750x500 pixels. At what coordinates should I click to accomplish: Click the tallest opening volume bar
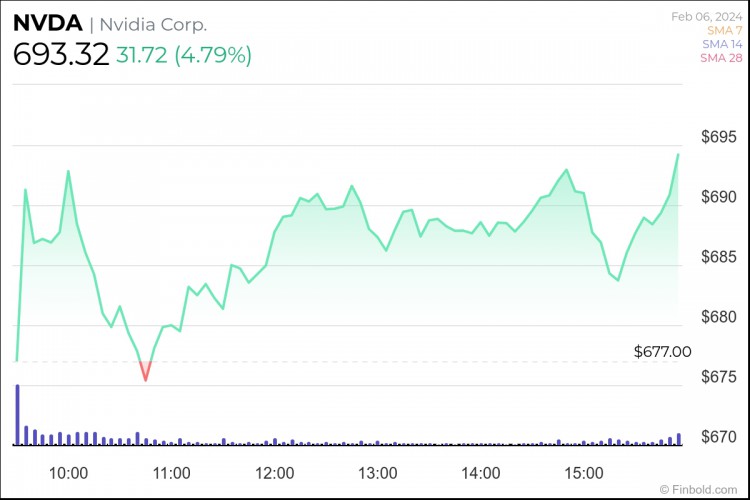18,414
